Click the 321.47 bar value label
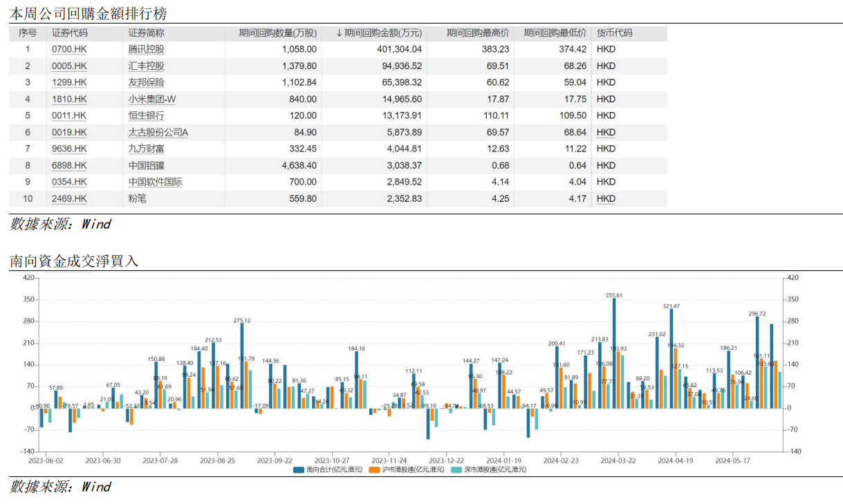Viewport: 843px width, 504px height. coord(671,306)
